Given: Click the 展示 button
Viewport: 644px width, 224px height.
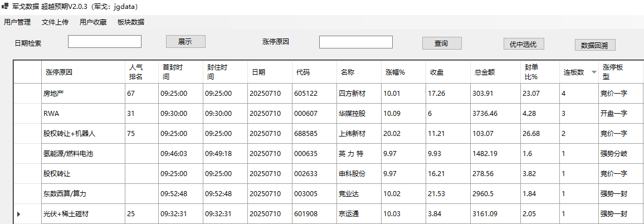Looking at the screenshot, I should click(185, 41).
